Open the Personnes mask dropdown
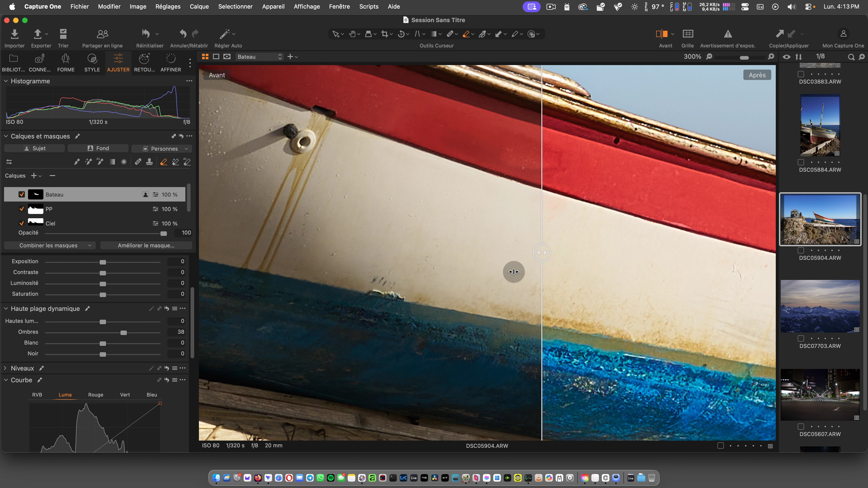 click(x=162, y=148)
